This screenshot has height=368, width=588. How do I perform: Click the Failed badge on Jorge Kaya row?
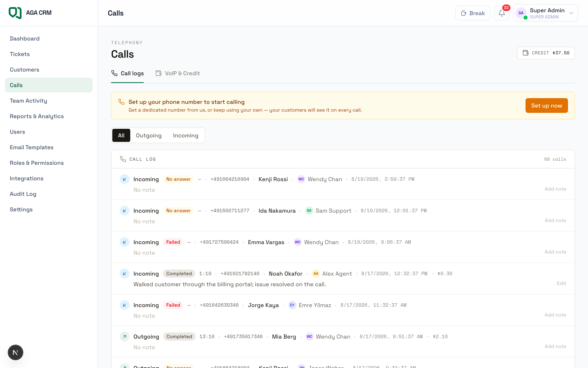[173, 305]
